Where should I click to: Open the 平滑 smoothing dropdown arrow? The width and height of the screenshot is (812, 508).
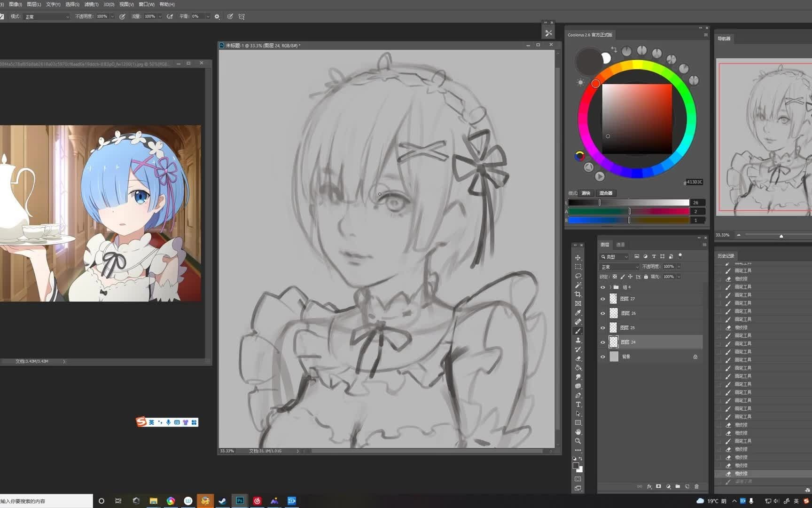tap(208, 16)
